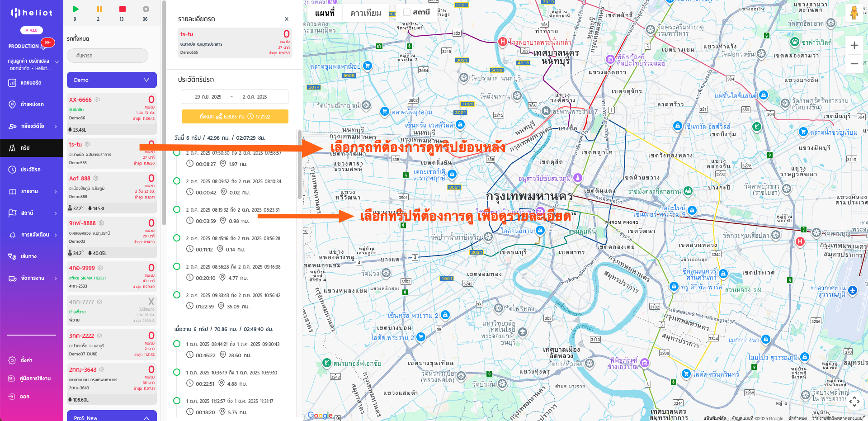Open the ตั้งค่า settings page

coord(26,360)
